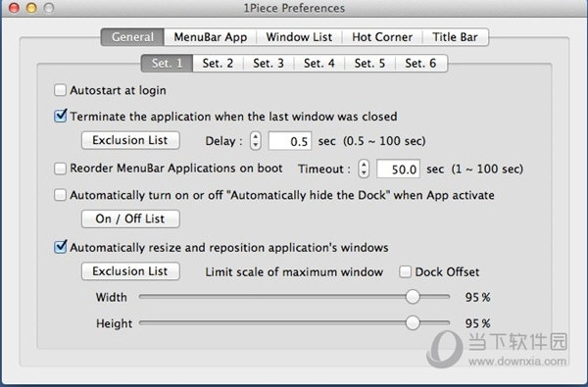Uncheck Automatically resize and reposition windows
The height and width of the screenshot is (387, 588).
coord(60,247)
